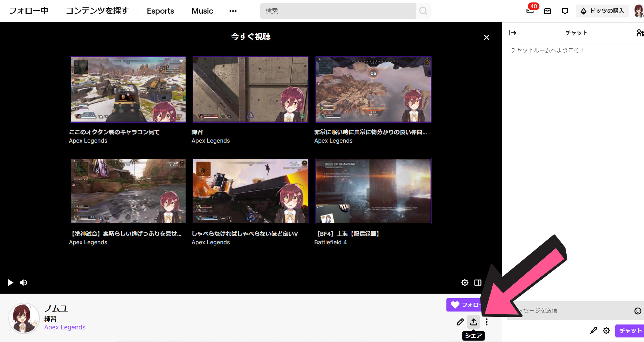Toggle theater mode on the player
This screenshot has width=644, height=342.
(x=478, y=282)
